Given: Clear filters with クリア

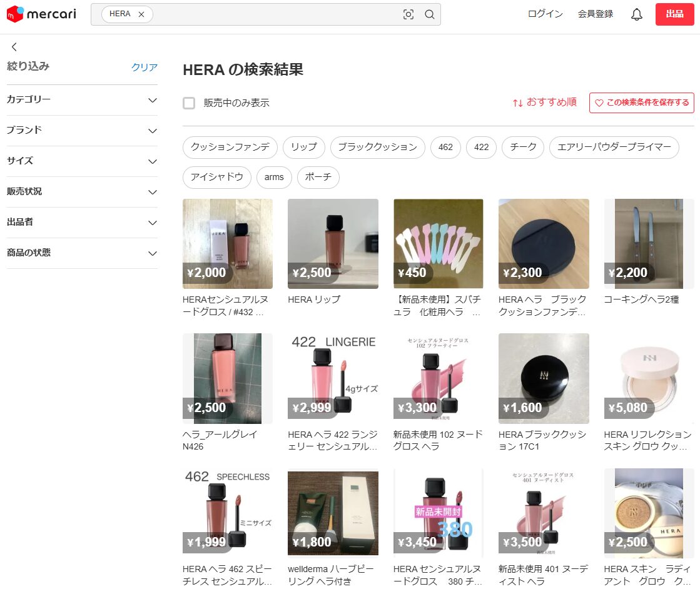Looking at the screenshot, I should click(145, 68).
